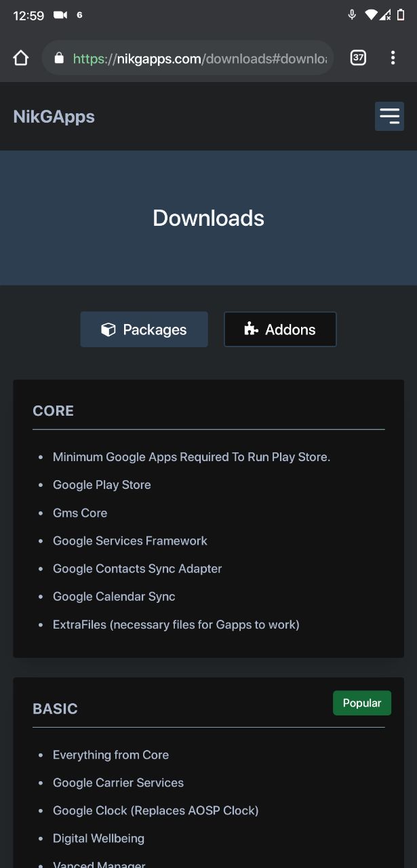Open Chrome's three-dot overflow menu
The height and width of the screenshot is (868, 417).
tap(393, 58)
